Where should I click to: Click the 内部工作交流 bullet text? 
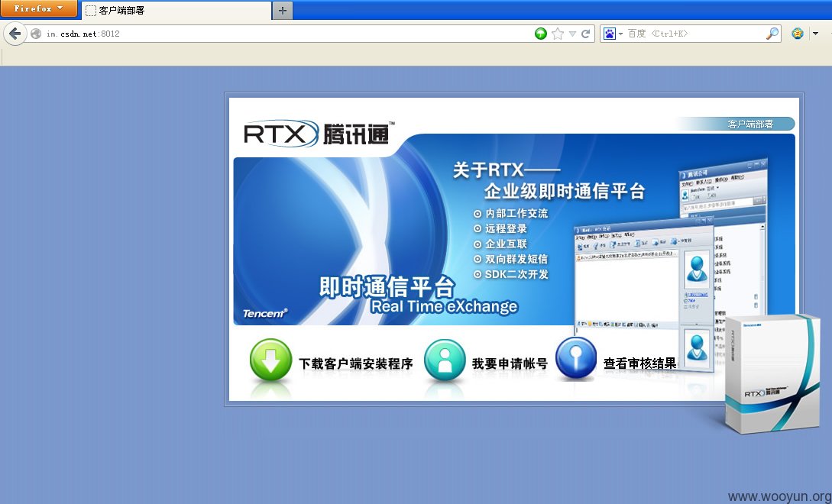[x=516, y=213]
